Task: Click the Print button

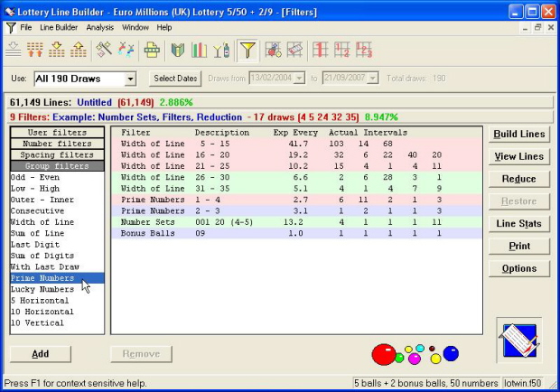Action: coord(519,246)
